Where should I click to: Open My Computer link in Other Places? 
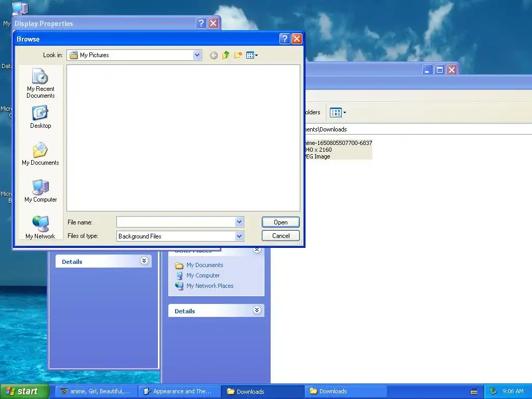203,275
